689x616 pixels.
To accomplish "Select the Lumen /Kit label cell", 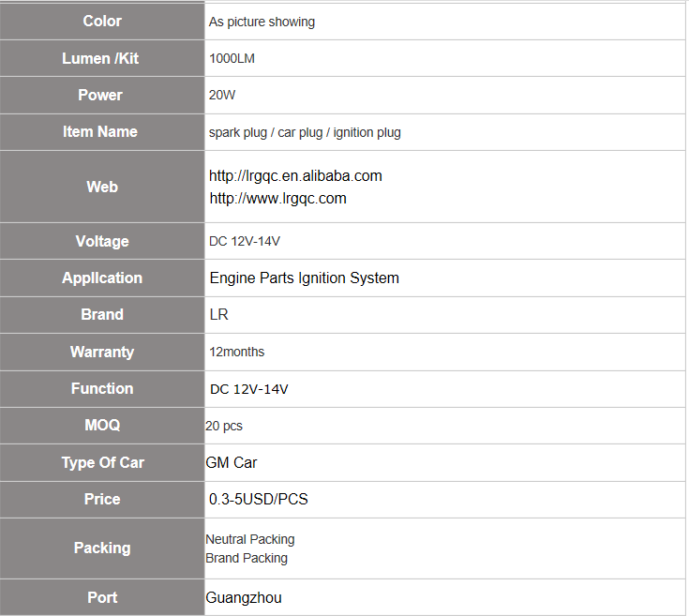I will (x=102, y=58).
